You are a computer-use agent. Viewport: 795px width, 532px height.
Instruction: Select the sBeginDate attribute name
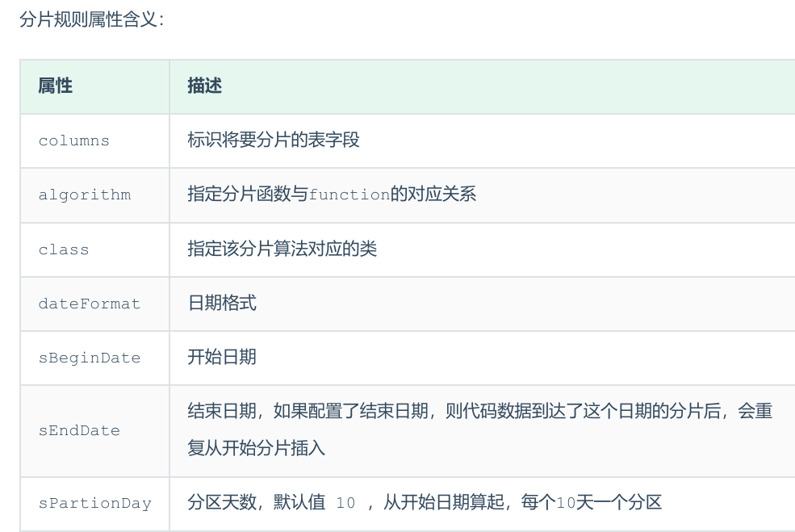click(89, 358)
